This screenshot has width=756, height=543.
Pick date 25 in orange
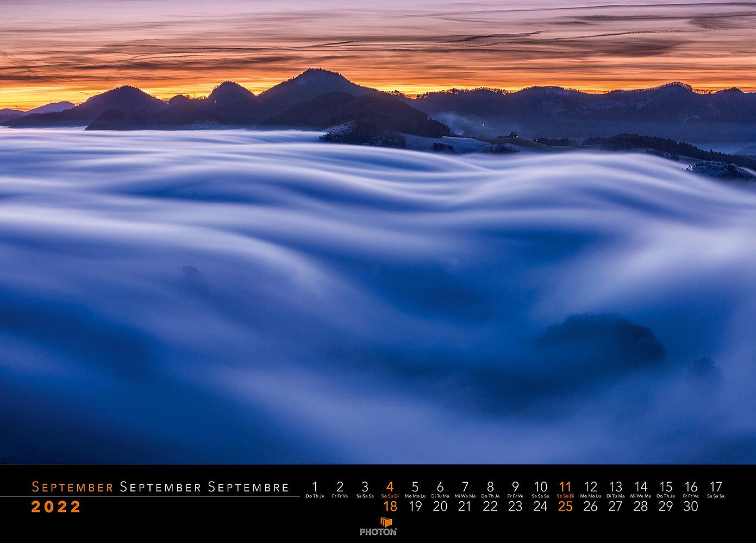point(565,507)
